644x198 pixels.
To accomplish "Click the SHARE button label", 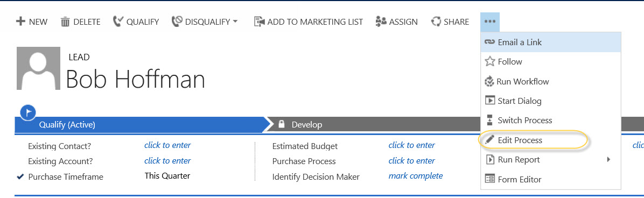I will click(456, 22).
